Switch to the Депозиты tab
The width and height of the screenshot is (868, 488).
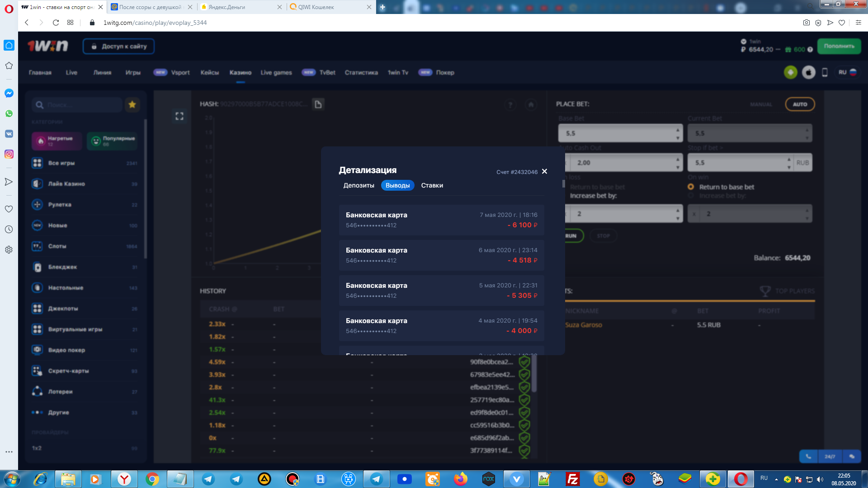pyautogui.click(x=359, y=185)
